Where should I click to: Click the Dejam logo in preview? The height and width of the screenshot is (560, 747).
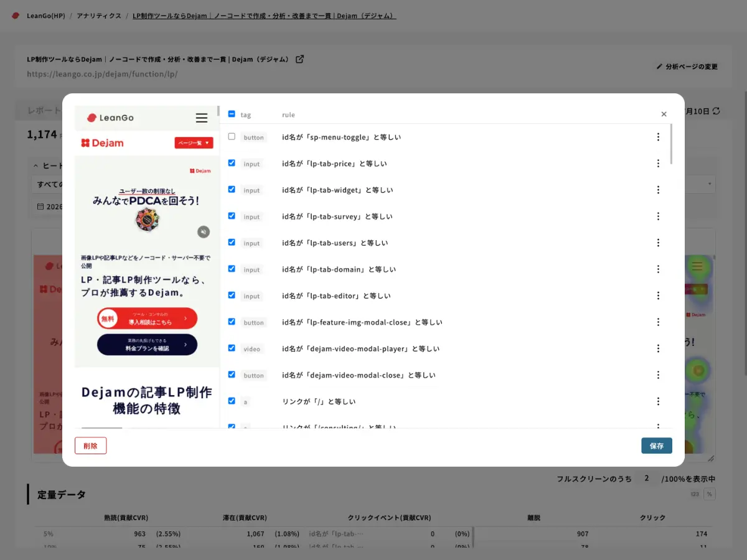[103, 143]
